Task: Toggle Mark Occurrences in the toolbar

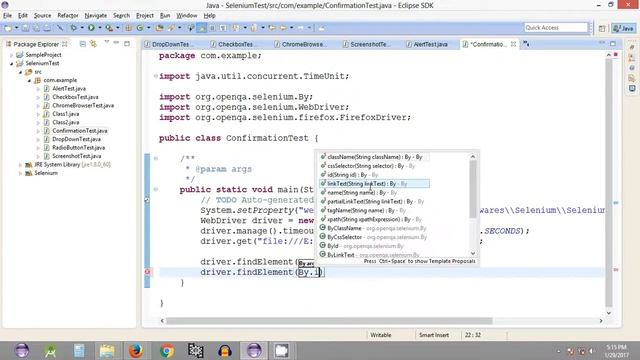Action: 202,28
